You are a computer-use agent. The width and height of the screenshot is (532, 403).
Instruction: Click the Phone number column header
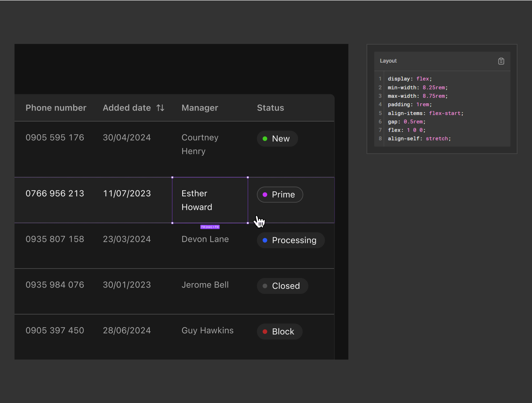click(56, 108)
